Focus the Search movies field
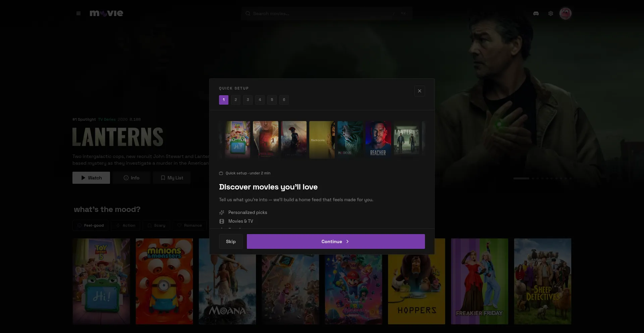Screen dimensions: 644x333 (x=326, y=13)
